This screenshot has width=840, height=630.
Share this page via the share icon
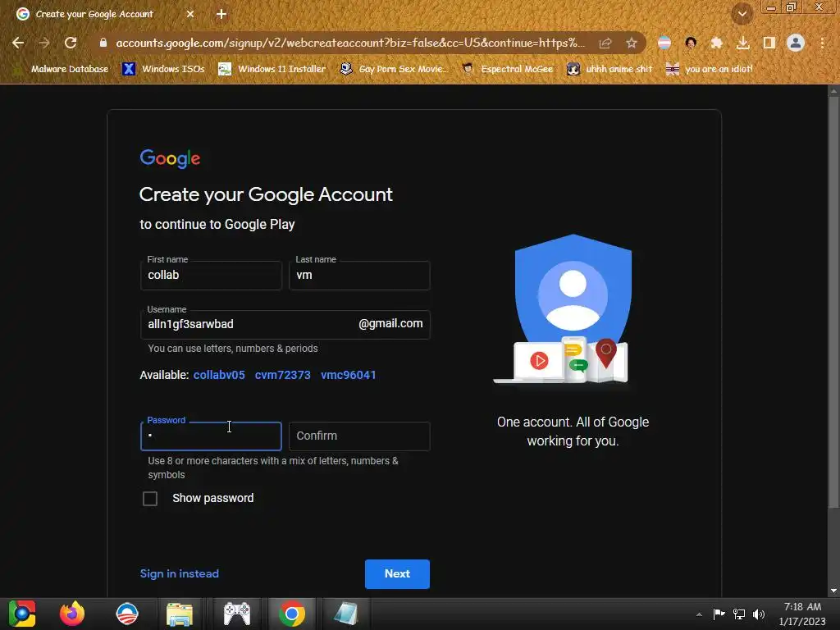[x=605, y=43]
